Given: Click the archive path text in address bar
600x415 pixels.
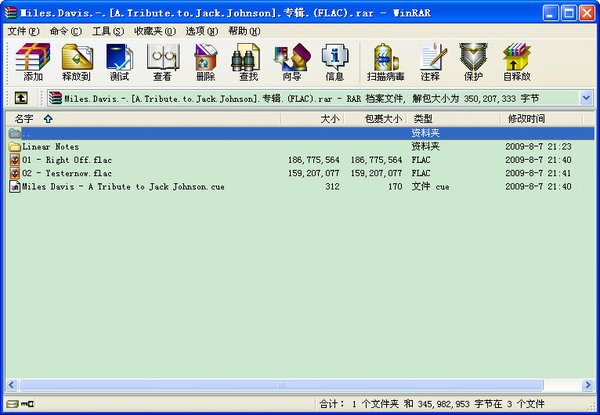Looking at the screenshot, I should click(x=302, y=99).
